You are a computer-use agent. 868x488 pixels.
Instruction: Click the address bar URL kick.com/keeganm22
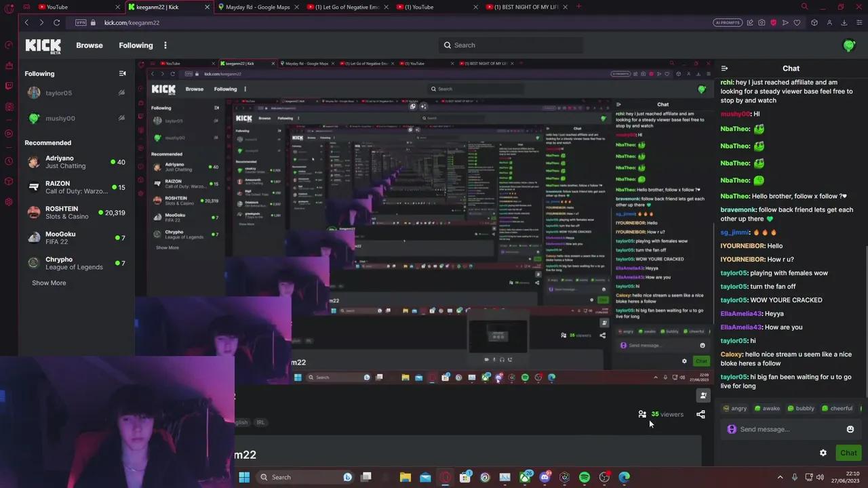tap(132, 22)
